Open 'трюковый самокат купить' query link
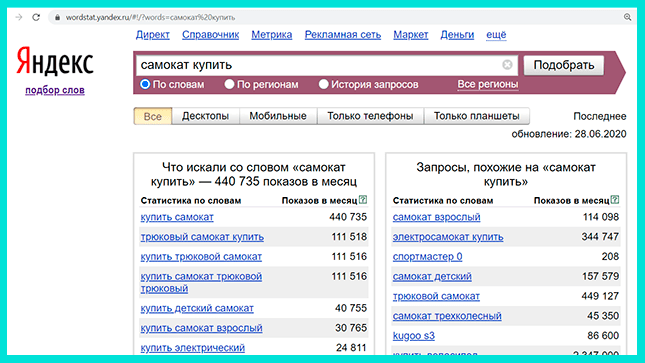Image resolution: width=645 pixels, height=363 pixels. coord(202,237)
